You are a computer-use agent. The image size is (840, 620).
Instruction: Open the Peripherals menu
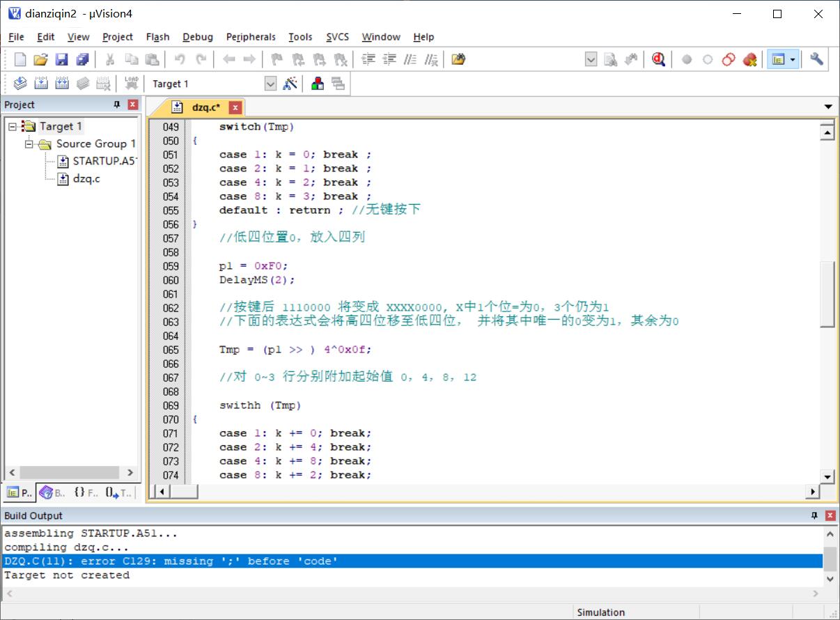[x=251, y=37]
